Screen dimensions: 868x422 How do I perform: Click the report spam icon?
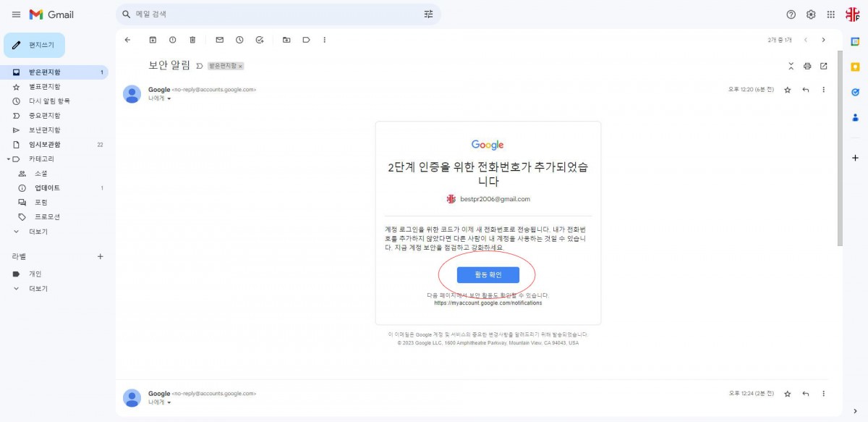click(172, 40)
